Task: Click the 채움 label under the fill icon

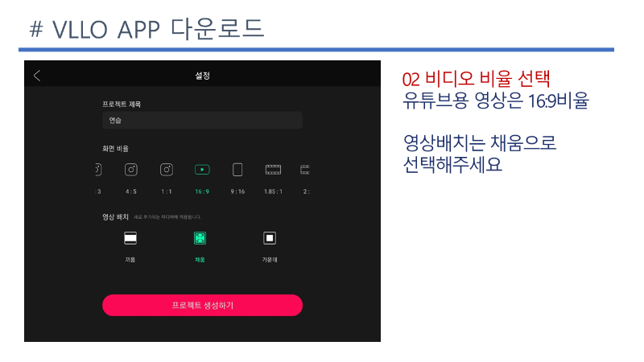Action: [x=200, y=260]
